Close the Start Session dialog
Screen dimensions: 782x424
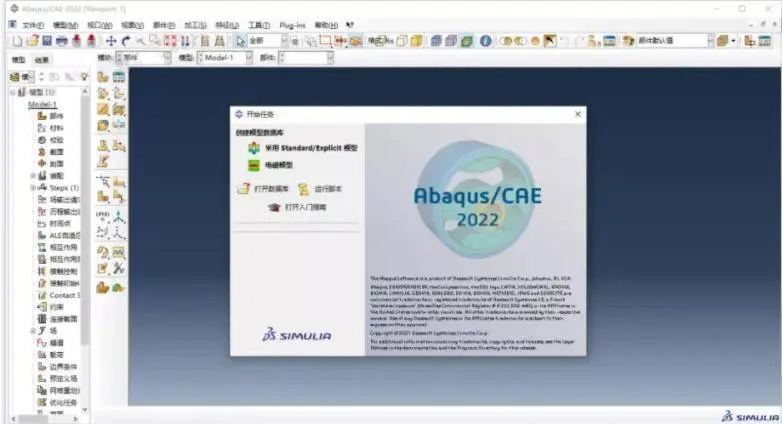pyautogui.click(x=578, y=114)
